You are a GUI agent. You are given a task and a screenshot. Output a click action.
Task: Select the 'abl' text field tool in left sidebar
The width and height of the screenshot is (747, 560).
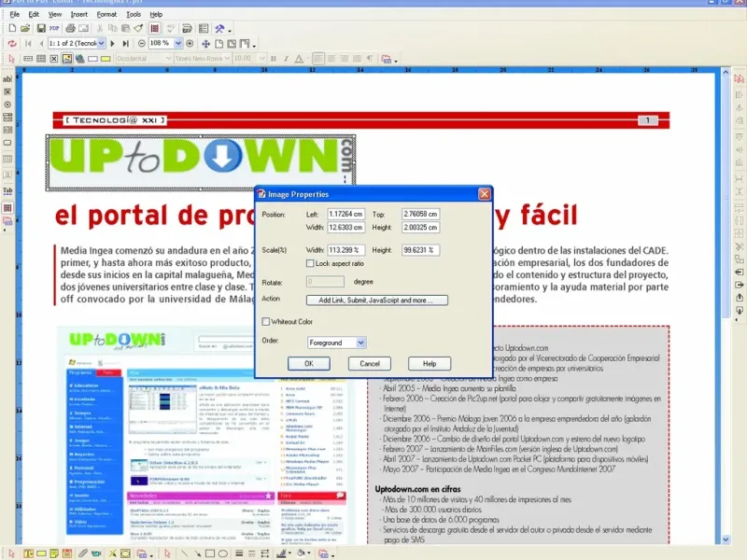coord(7,79)
